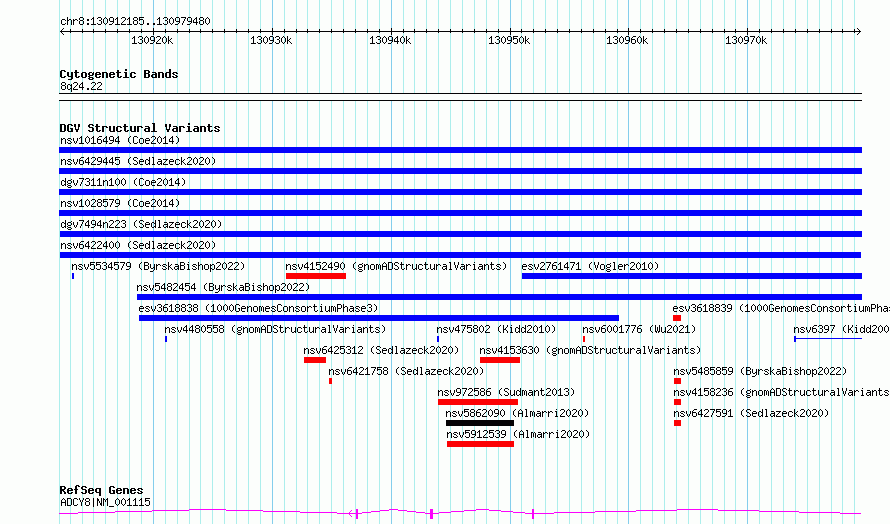Open nsv5862090 (Almarri2020) variant label
This screenshot has width=890, height=524.
coord(517,413)
